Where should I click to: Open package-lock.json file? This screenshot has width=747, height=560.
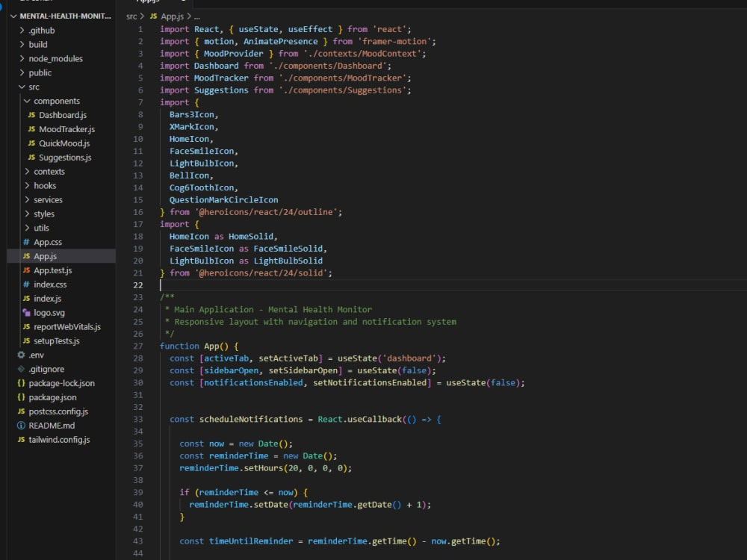click(61, 383)
